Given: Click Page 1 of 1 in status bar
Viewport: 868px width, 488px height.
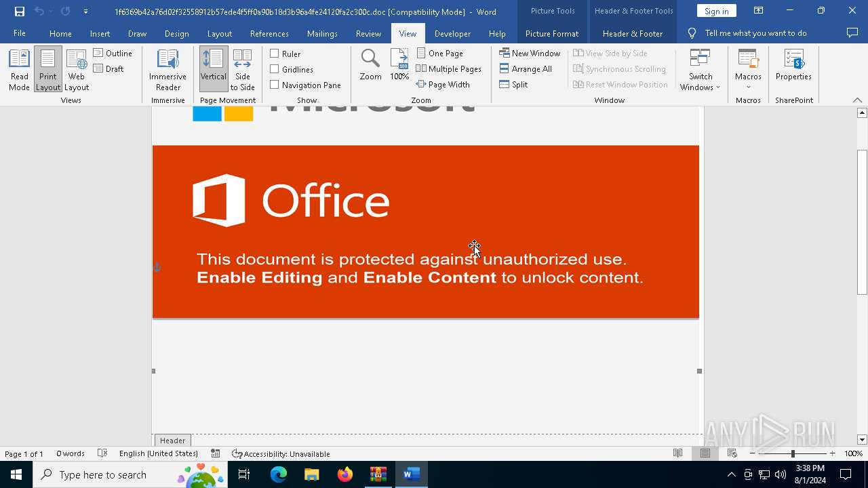Looking at the screenshot, I should [x=24, y=453].
